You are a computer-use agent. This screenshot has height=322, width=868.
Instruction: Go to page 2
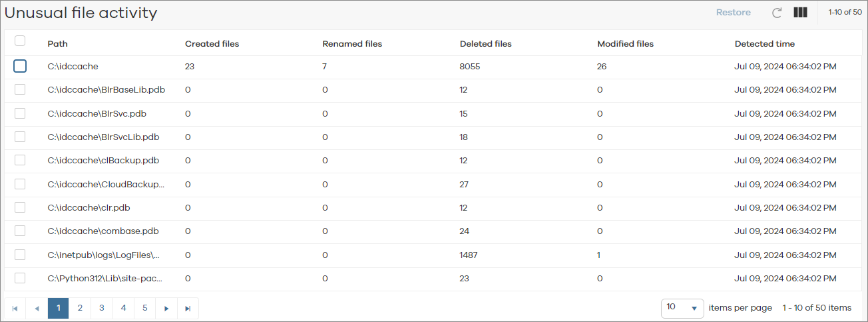coord(80,308)
